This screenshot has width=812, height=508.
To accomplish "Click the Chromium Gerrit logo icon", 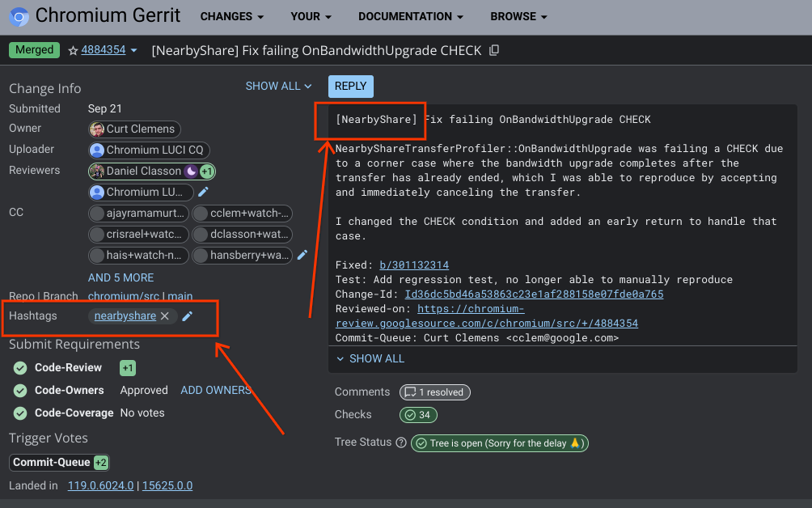I will coord(19,16).
